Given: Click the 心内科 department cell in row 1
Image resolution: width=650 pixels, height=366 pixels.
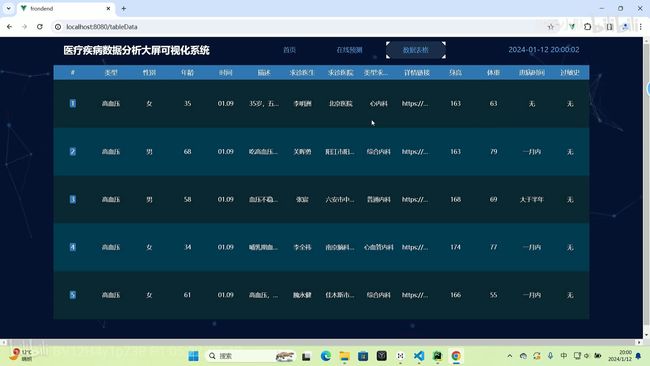Looking at the screenshot, I should coord(378,103).
